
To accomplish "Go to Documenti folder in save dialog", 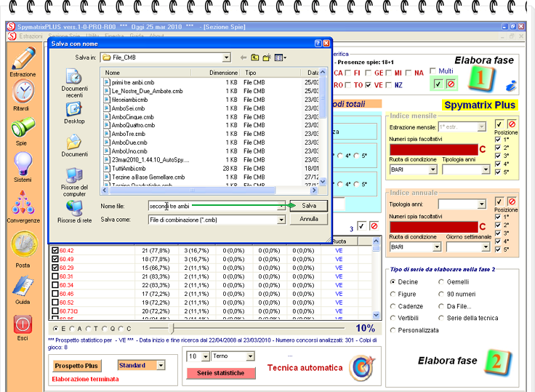I will point(74,145).
